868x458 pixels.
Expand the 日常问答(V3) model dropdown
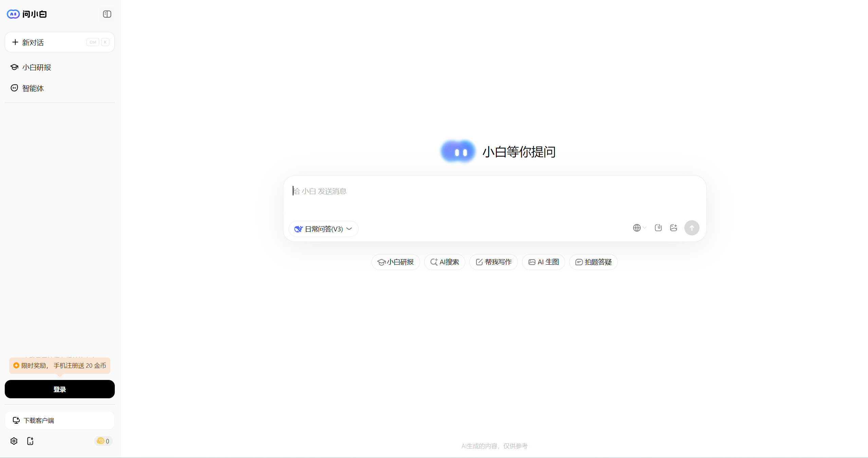coord(323,229)
